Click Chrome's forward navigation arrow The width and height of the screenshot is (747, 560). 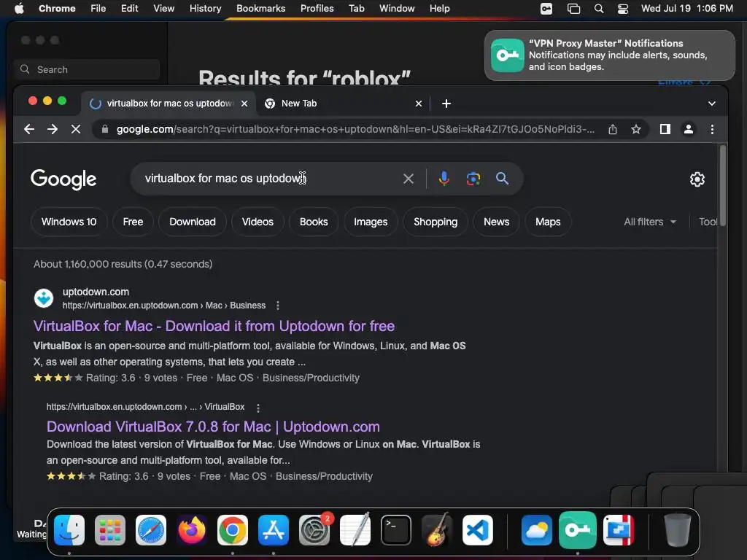(53, 129)
